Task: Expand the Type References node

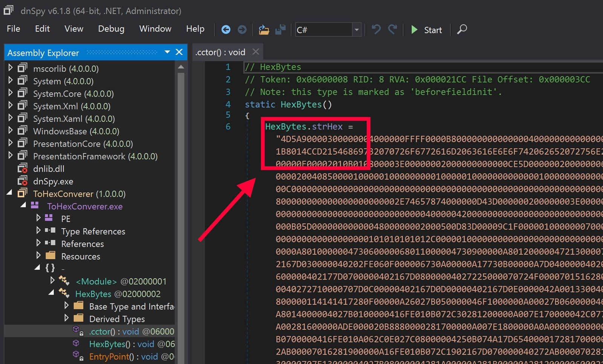Action: (x=38, y=230)
